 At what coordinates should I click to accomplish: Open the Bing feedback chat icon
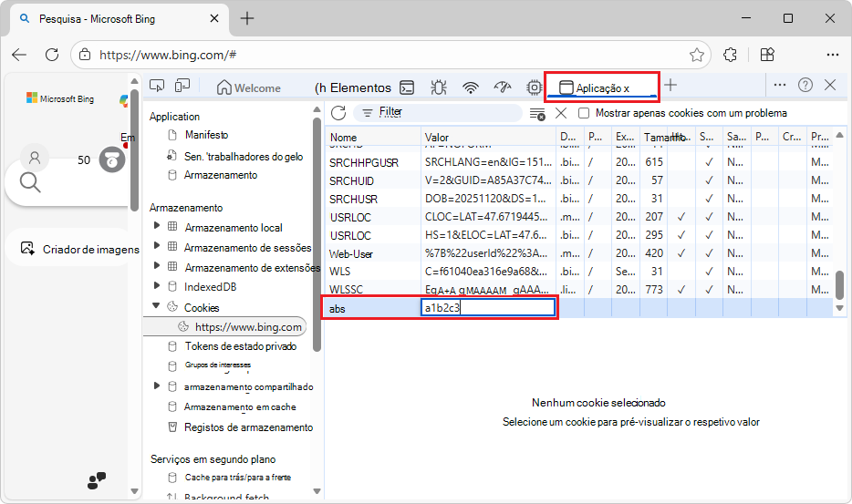pyautogui.click(x=96, y=480)
